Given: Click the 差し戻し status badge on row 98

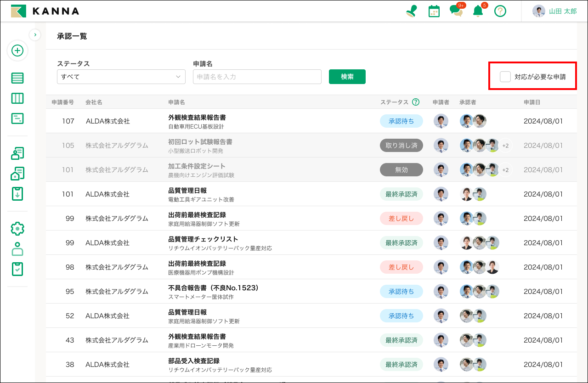Looking at the screenshot, I should click(401, 267).
